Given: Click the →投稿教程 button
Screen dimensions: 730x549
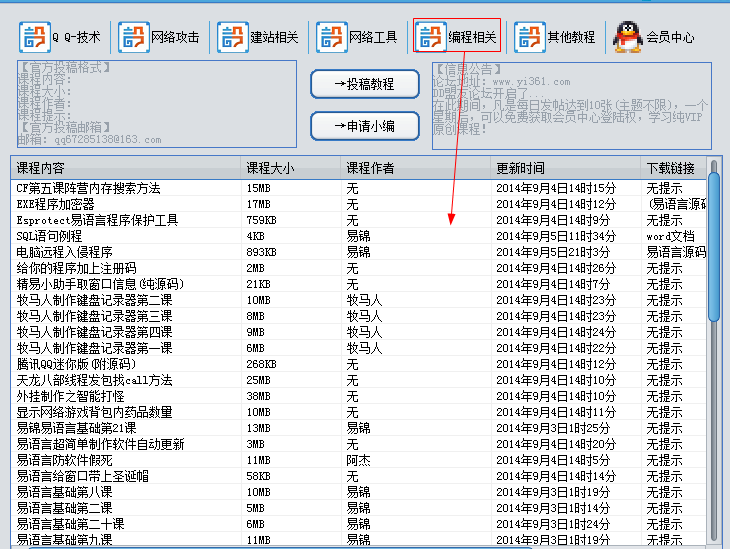Looking at the screenshot, I should coord(365,84).
